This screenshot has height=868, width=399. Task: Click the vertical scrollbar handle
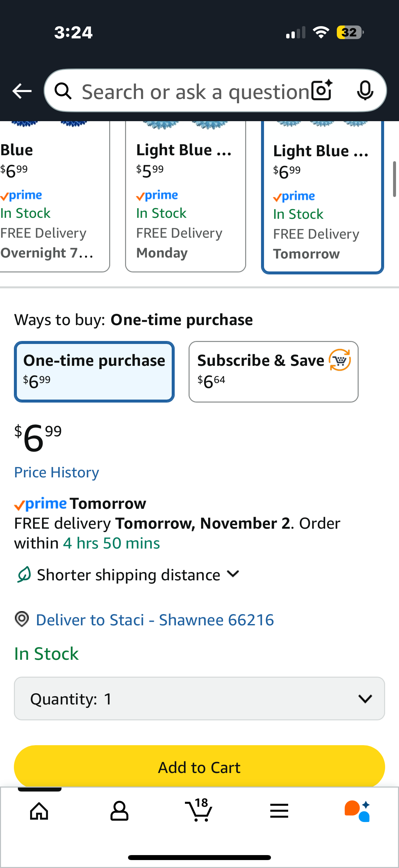click(394, 179)
